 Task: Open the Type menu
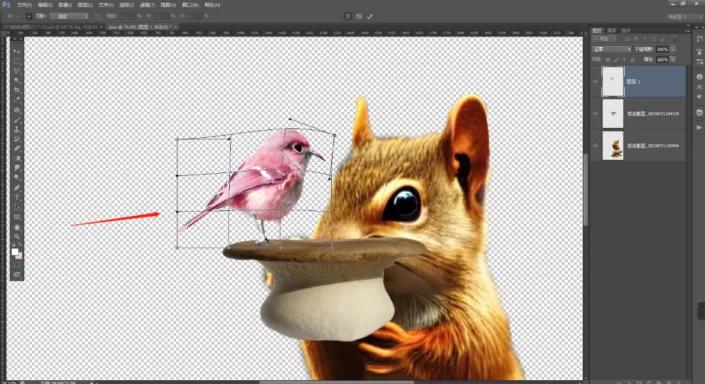pyautogui.click(x=106, y=5)
